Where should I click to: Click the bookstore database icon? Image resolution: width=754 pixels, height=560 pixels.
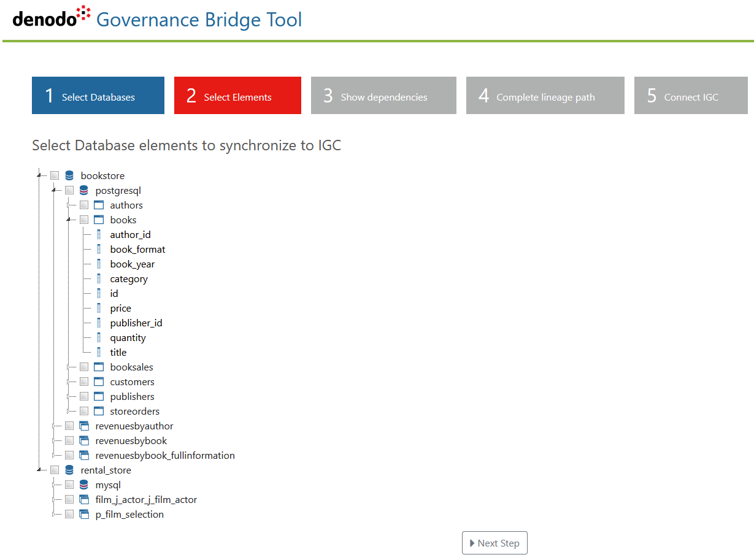(69, 176)
